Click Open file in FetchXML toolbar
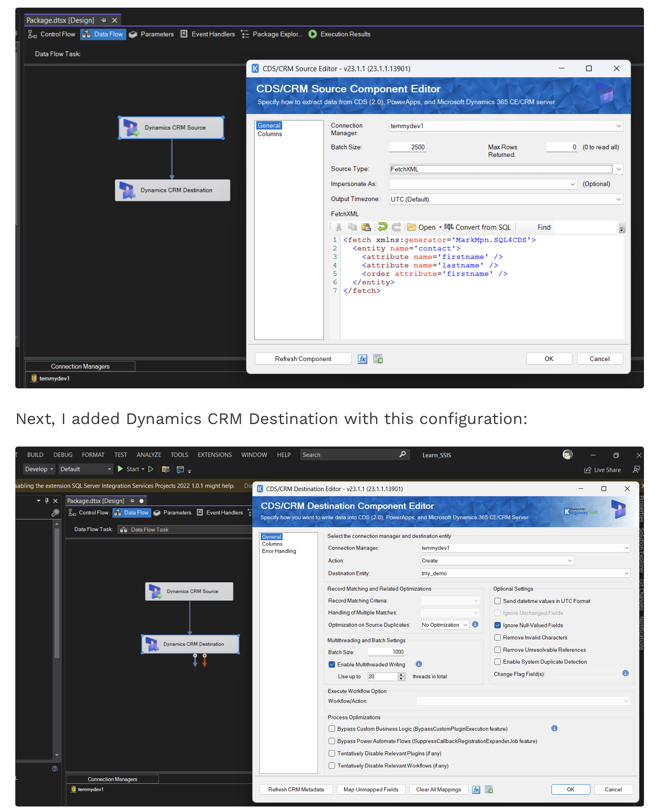The height and width of the screenshot is (812, 672). pos(421,227)
